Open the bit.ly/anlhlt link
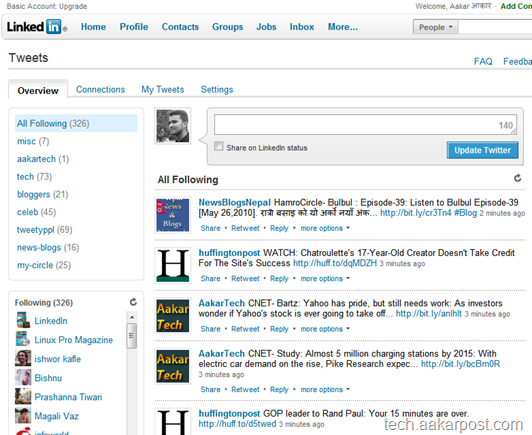Screen dimensions: 532x435 coord(429,313)
